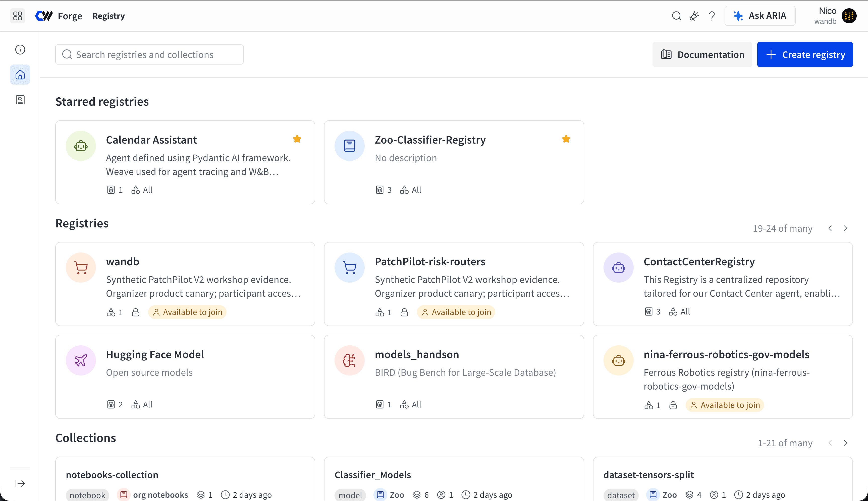Click the lock icon on wandb card
This screenshot has height=501, width=868.
coord(136,312)
